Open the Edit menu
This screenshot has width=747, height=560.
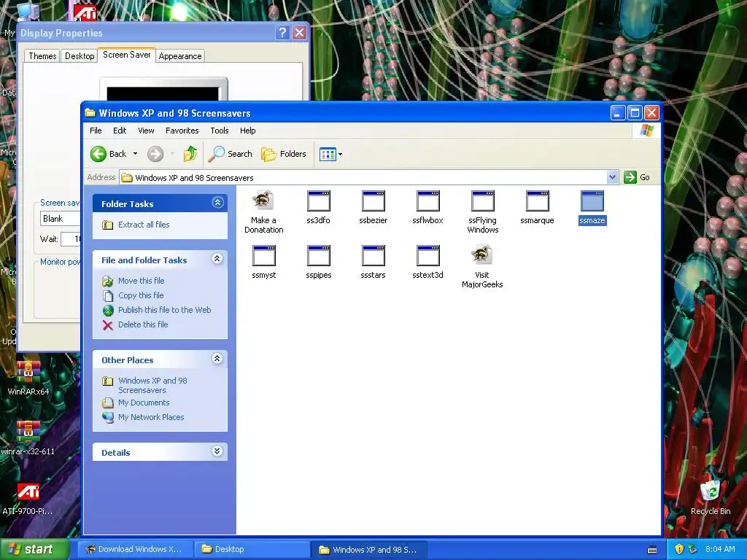(x=120, y=131)
